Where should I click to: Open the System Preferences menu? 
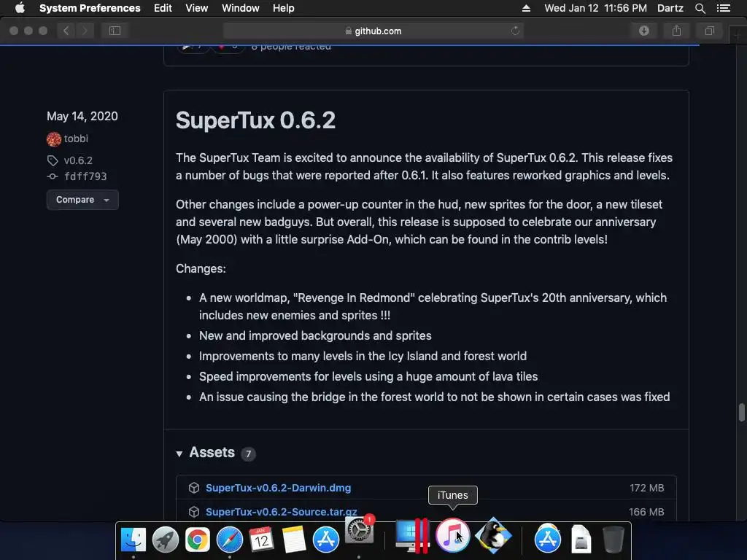[90, 8]
